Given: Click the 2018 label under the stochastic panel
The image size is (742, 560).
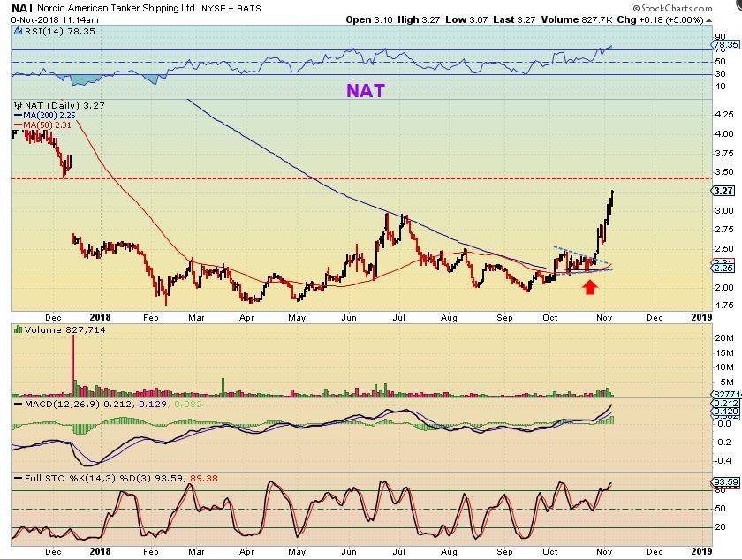Looking at the screenshot, I should coord(100,551).
